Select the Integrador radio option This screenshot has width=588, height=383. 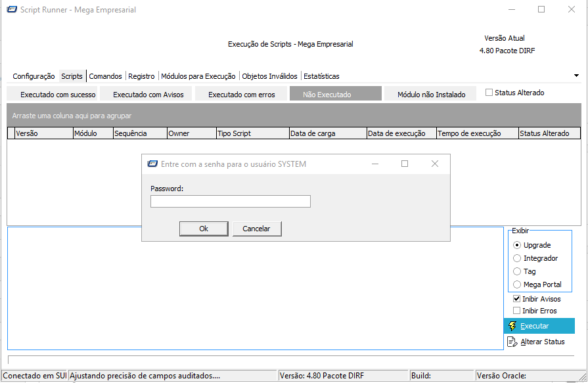point(517,258)
